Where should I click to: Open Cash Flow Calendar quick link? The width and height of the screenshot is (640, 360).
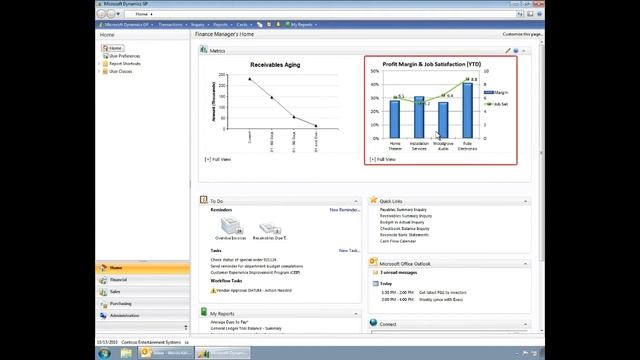[398, 242]
